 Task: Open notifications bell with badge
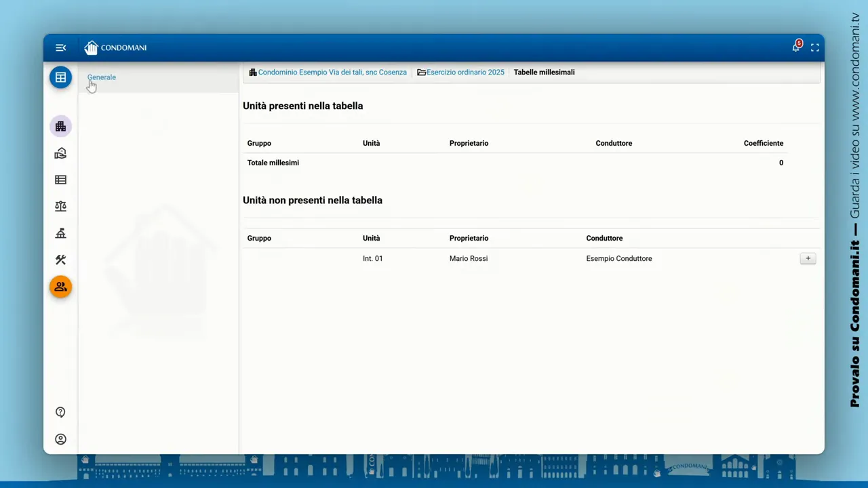point(796,47)
